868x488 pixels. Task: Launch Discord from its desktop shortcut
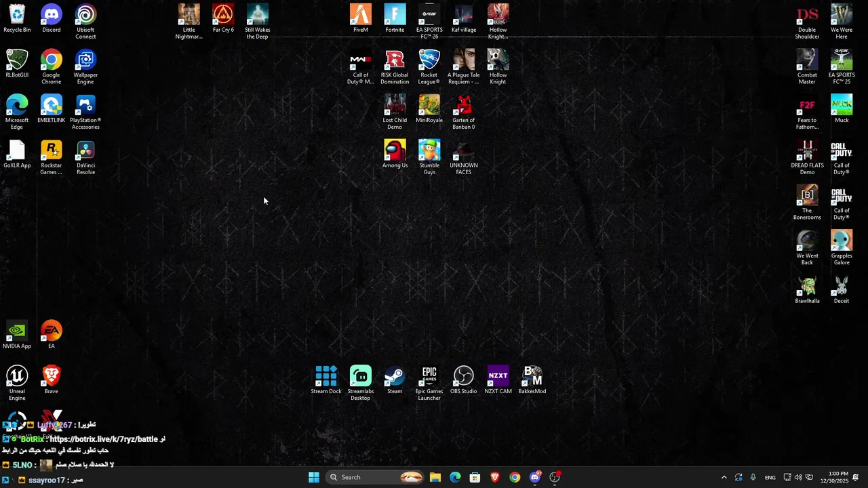(52, 19)
